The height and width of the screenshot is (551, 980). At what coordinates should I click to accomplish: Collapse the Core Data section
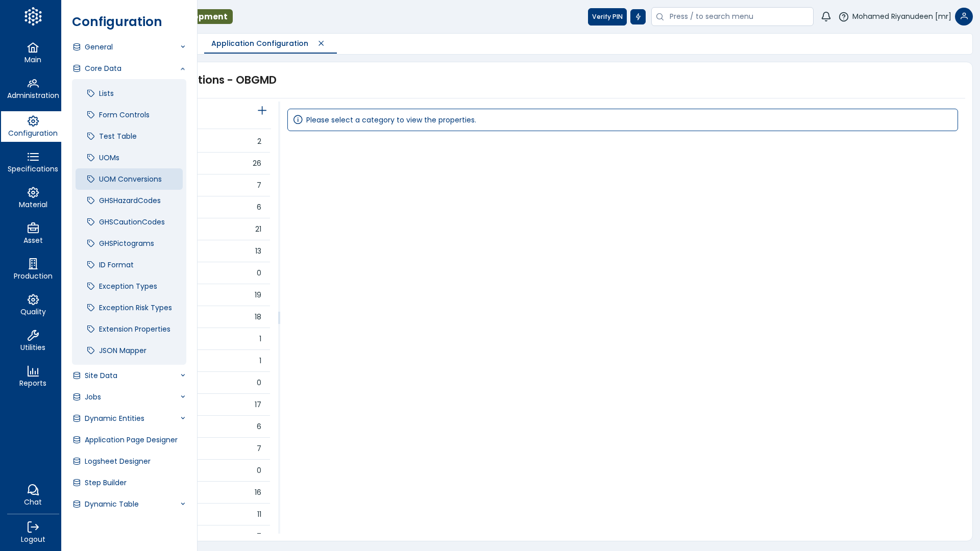(x=129, y=68)
